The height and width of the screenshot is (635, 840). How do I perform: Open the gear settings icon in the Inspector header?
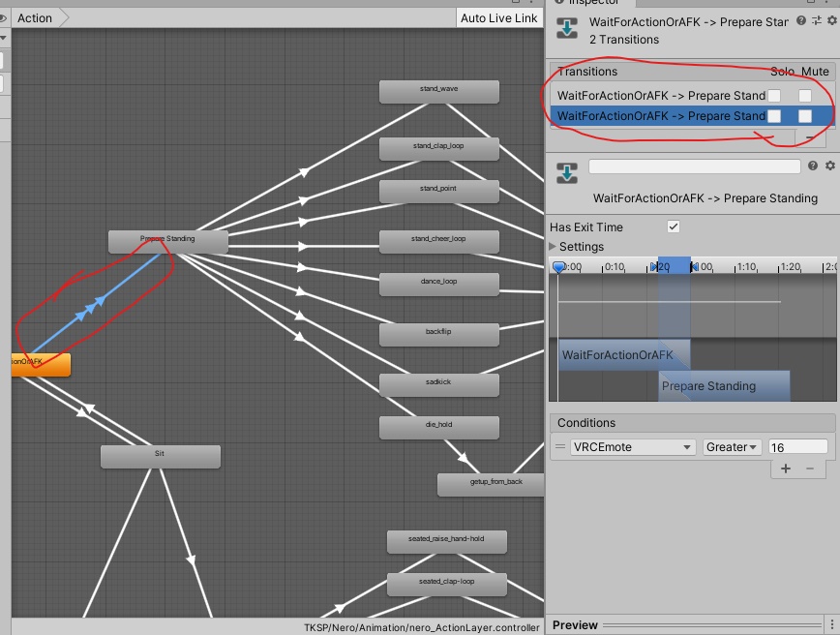pos(832,20)
